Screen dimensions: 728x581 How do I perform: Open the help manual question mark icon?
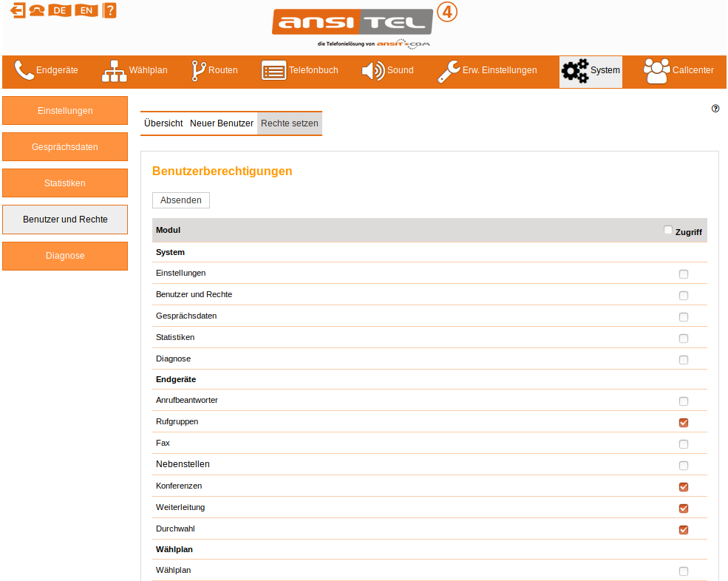[x=109, y=10]
